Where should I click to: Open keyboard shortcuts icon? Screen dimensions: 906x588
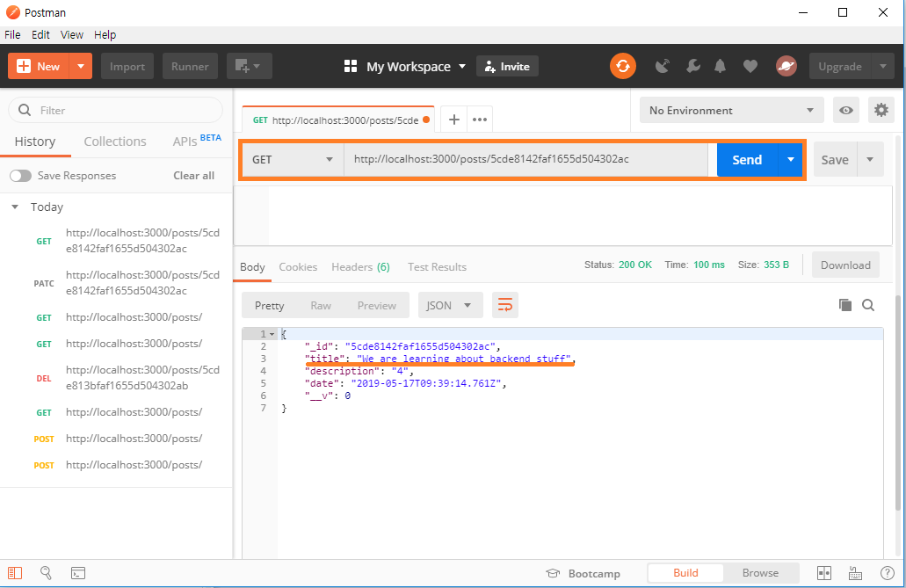pyautogui.click(x=855, y=573)
